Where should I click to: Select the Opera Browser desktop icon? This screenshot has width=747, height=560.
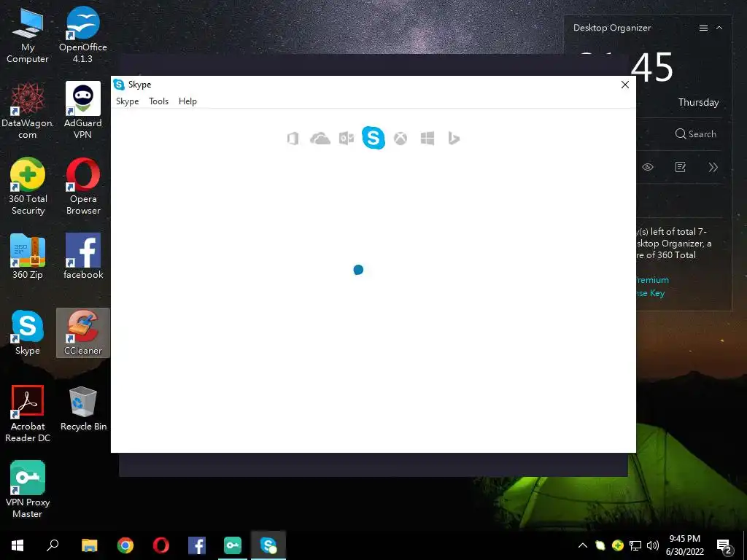(83, 187)
